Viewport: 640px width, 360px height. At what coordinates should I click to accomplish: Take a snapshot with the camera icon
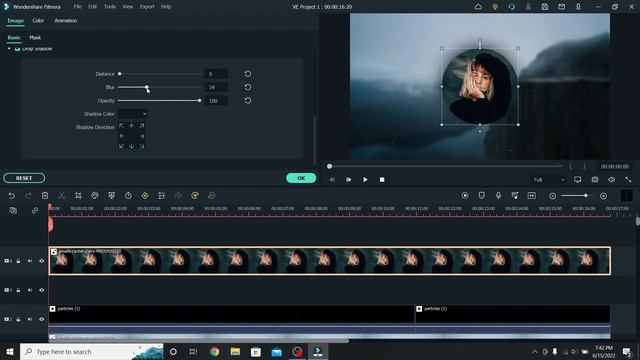595,180
